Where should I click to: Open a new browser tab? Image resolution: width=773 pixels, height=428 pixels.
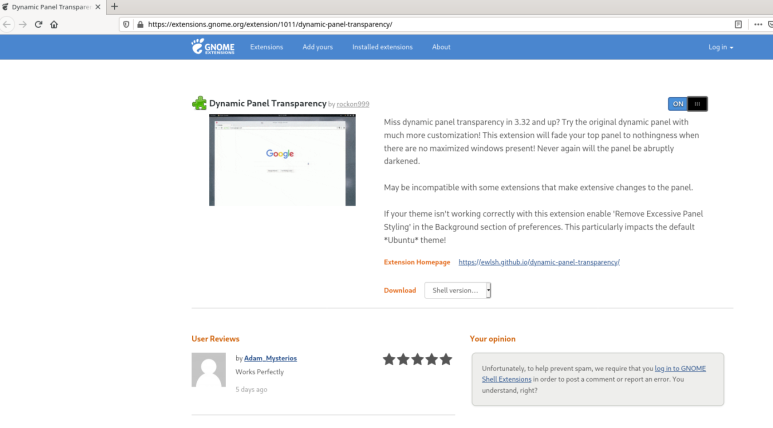114,6
